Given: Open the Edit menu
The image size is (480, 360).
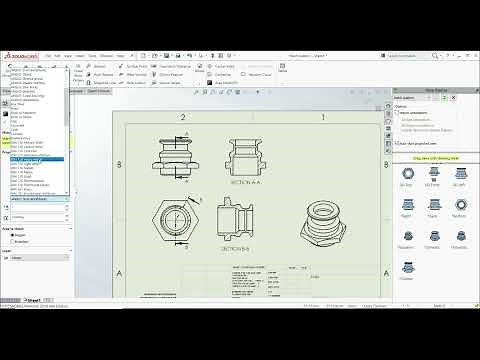Looking at the screenshot, I should pos(57,56).
